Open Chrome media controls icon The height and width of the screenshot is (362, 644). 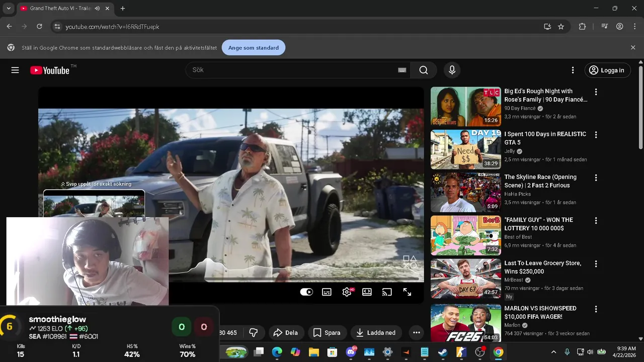(605, 27)
